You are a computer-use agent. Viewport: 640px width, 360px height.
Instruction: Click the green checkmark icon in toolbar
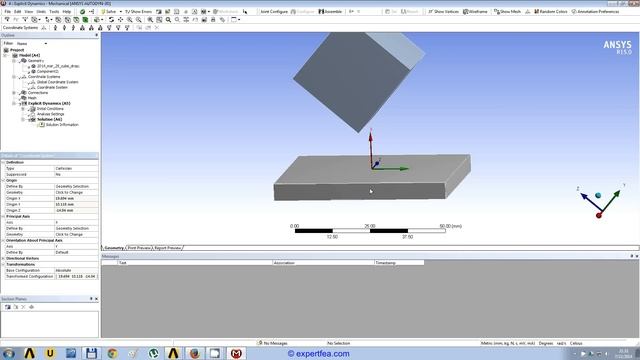click(x=82, y=11)
